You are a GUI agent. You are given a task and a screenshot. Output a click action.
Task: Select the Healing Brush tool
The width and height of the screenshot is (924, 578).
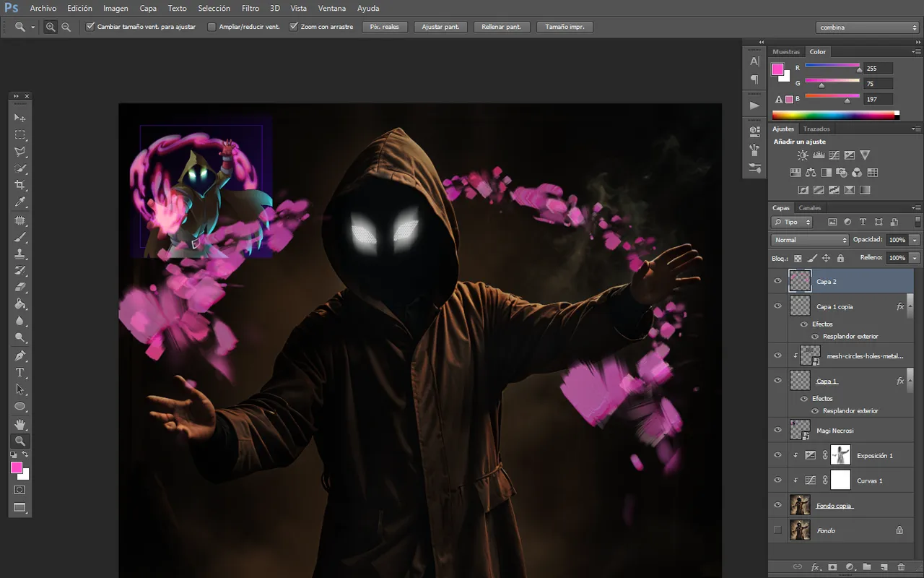[x=20, y=220]
